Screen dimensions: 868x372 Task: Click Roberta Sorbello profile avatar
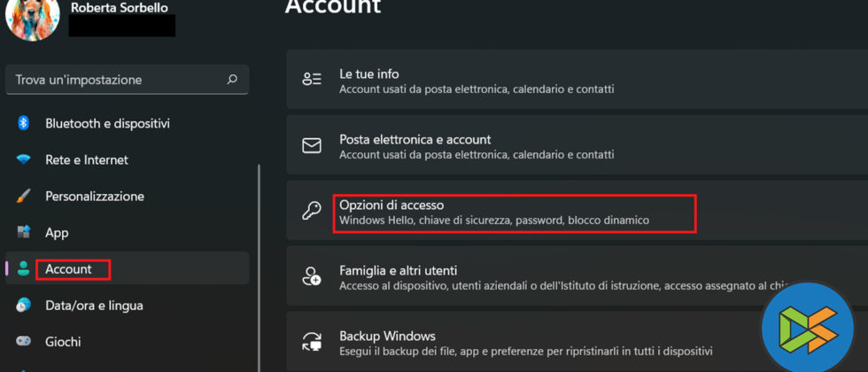(32, 19)
